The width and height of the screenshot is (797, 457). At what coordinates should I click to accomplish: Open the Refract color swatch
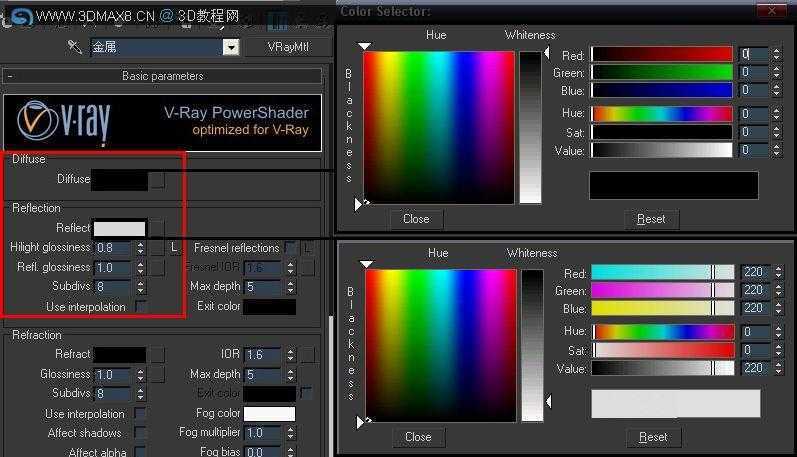pos(120,355)
